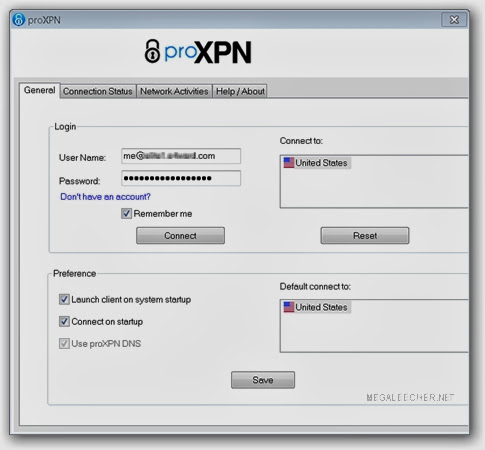This screenshot has width=485, height=450.
Task: Open the Don't have an account? link
Action: pyautogui.click(x=105, y=197)
